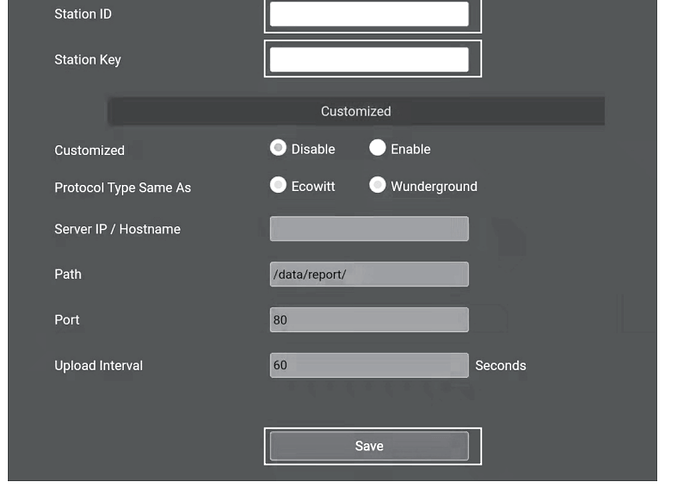Click the 'Path' label
690x495 pixels.
pyautogui.click(x=68, y=274)
